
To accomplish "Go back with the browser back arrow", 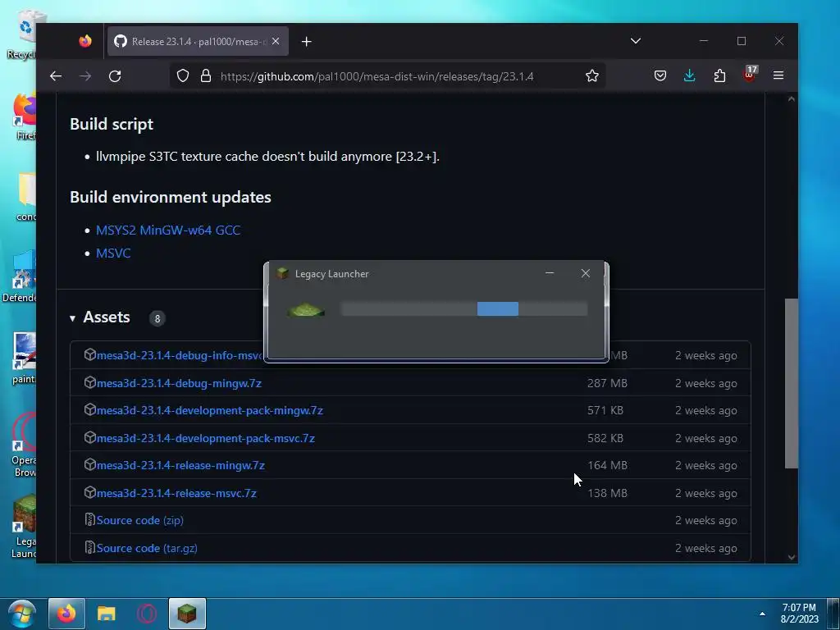I will 56,76.
